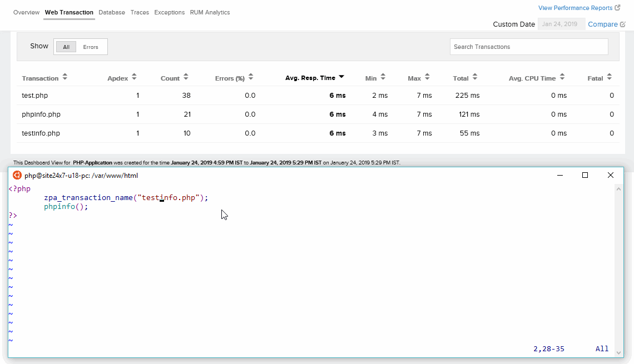
Task: Sort by Total column arrows
Action: point(474,78)
